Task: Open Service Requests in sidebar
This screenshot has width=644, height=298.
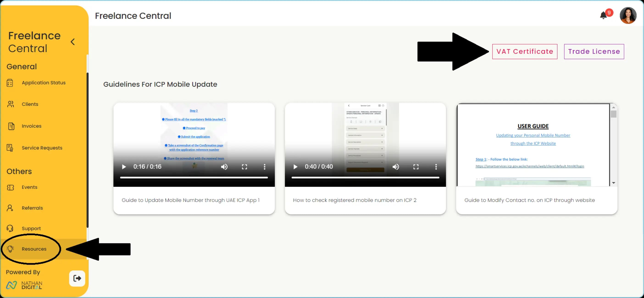Action: [42, 148]
